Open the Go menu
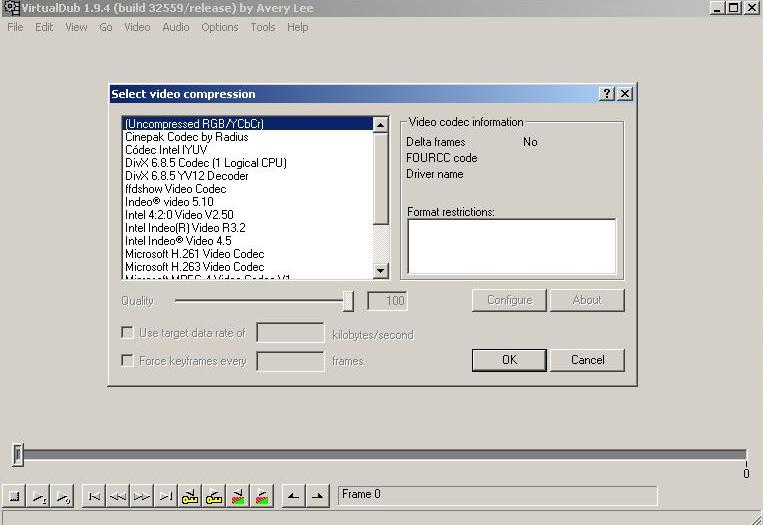The height and width of the screenshot is (525, 763). [x=106, y=27]
